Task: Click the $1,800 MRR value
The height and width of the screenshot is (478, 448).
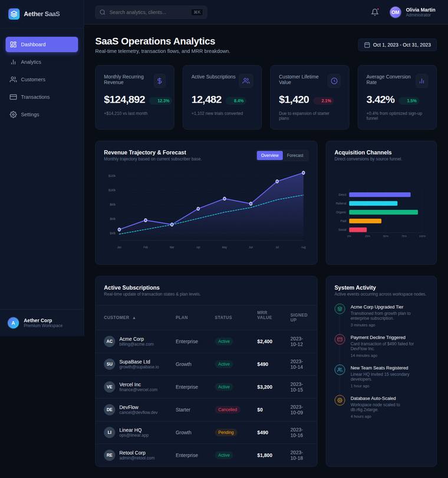Action: pyautogui.click(x=265, y=455)
